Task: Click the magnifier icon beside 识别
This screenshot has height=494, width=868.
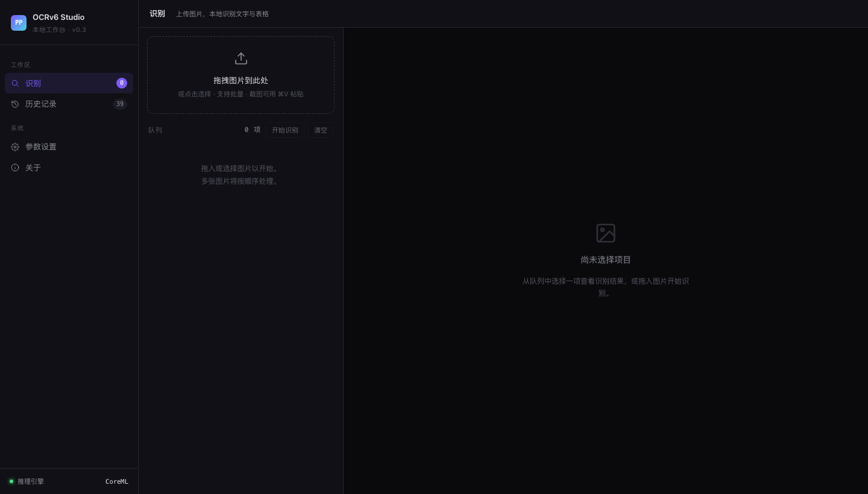Action: coord(15,83)
